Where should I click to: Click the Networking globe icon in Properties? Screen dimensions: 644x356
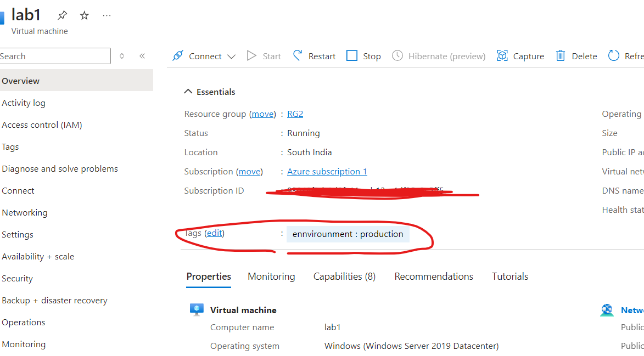(607, 310)
